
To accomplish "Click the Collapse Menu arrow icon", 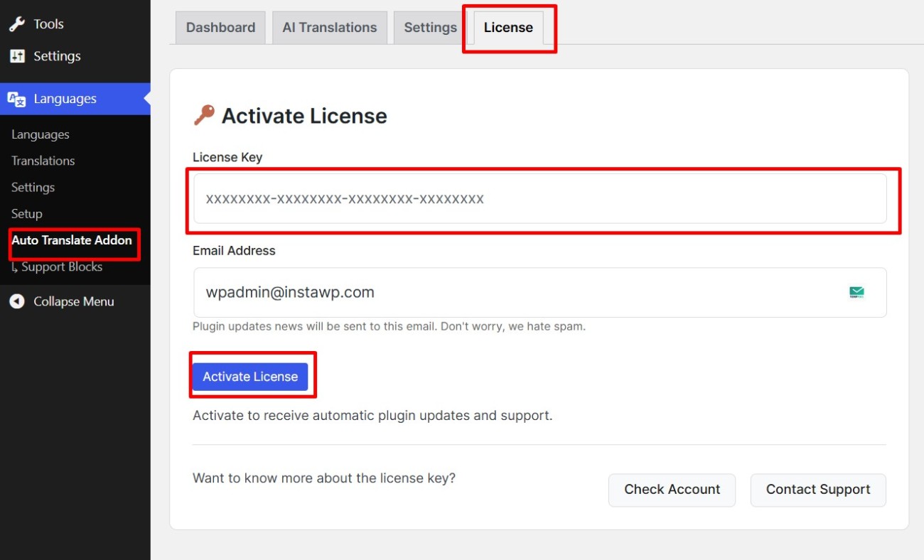I will point(17,301).
